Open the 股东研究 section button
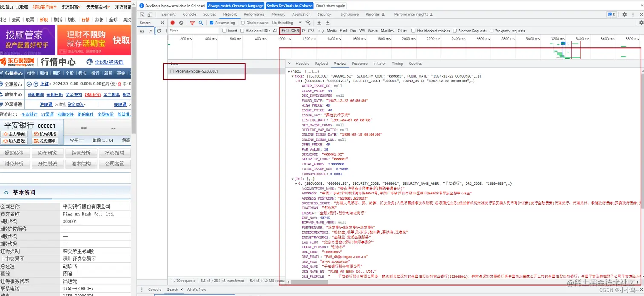Image resolution: width=644 pixels, height=296 pixels. [48, 153]
